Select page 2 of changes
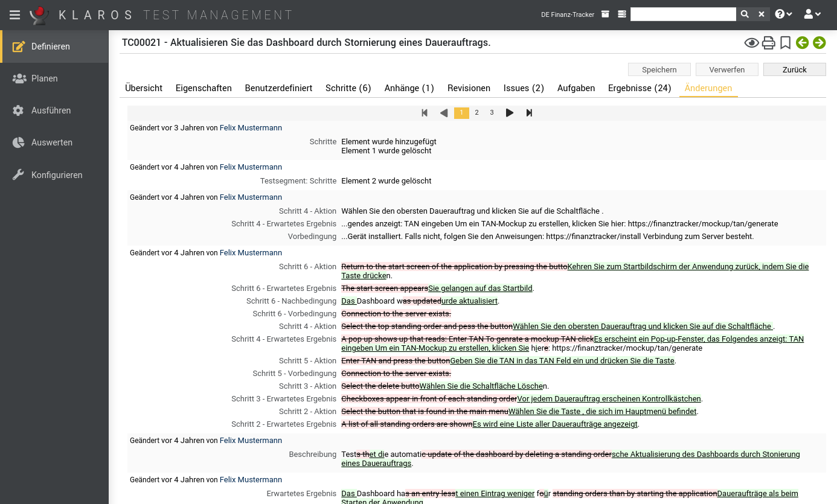 tap(476, 113)
